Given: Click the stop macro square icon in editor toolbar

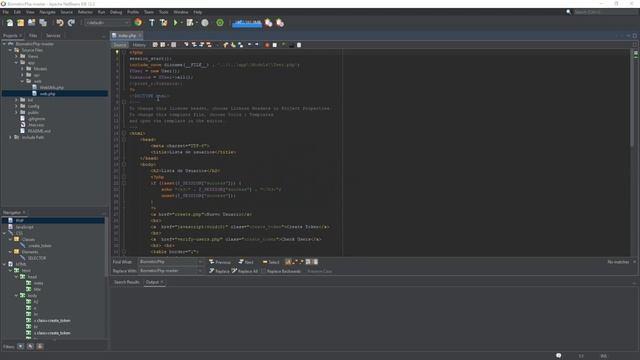Looking at the screenshot, I should click(x=275, y=45).
